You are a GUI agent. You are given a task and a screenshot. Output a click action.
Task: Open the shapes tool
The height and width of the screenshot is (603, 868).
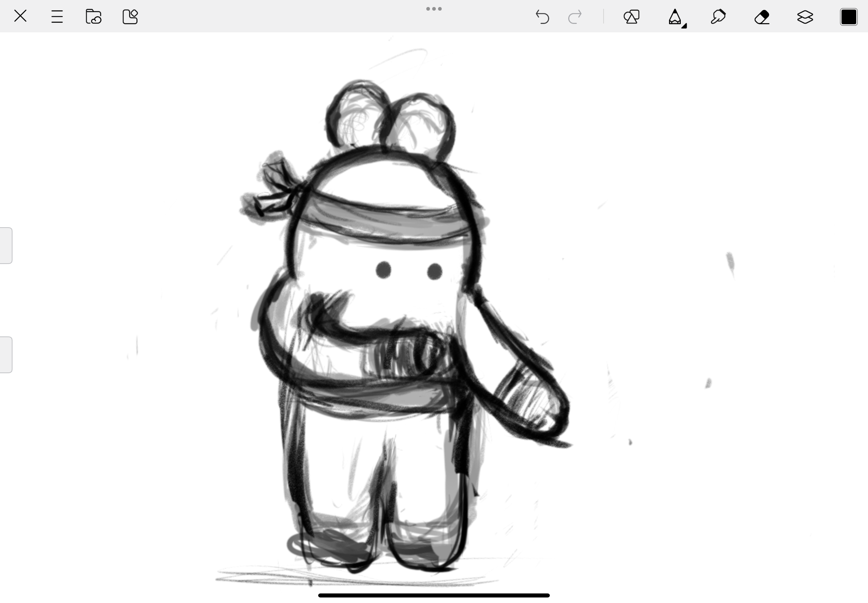click(632, 17)
